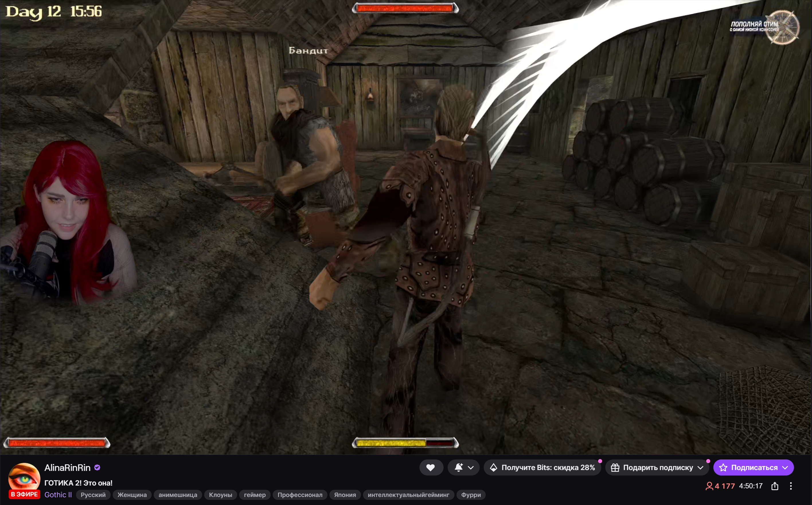This screenshot has width=812, height=505.
Task: Click the verified badge next to AlinaRinRin
Action: [x=97, y=467]
